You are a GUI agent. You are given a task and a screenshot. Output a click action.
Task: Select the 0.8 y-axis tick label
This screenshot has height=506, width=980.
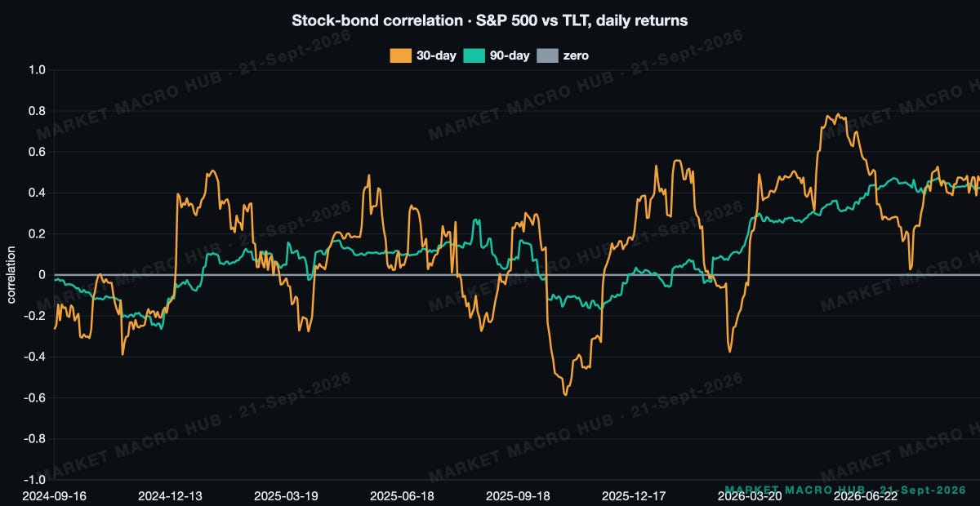(38, 111)
